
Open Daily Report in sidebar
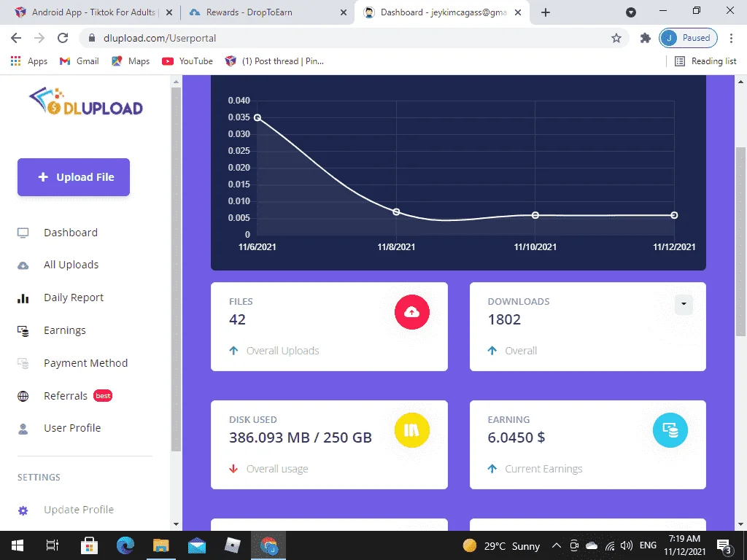(74, 297)
